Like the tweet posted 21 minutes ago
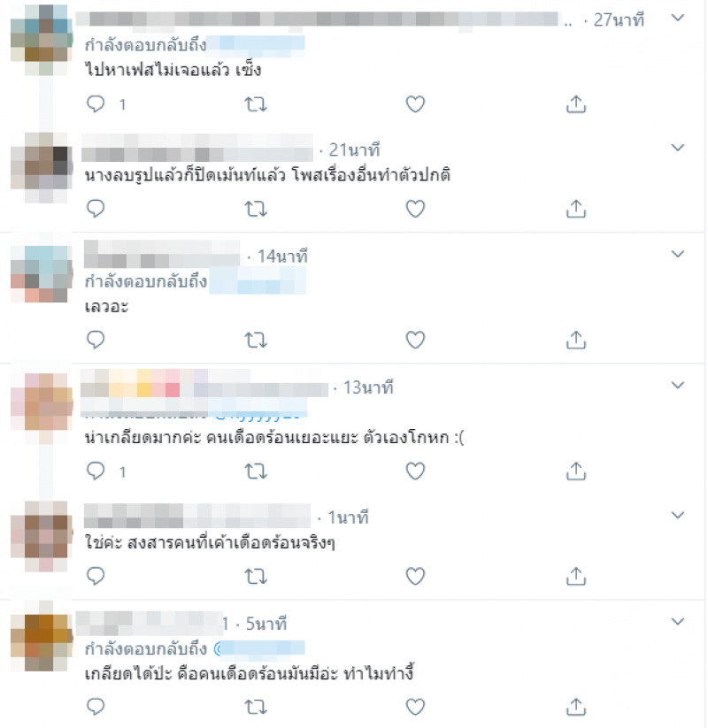708x728 pixels. [x=415, y=209]
